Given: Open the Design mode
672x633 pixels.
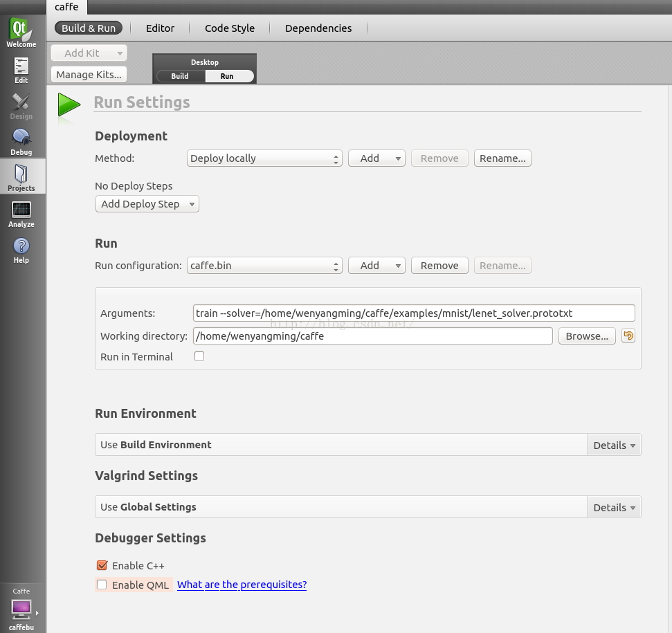Looking at the screenshot, I should (x=21, y=107).
